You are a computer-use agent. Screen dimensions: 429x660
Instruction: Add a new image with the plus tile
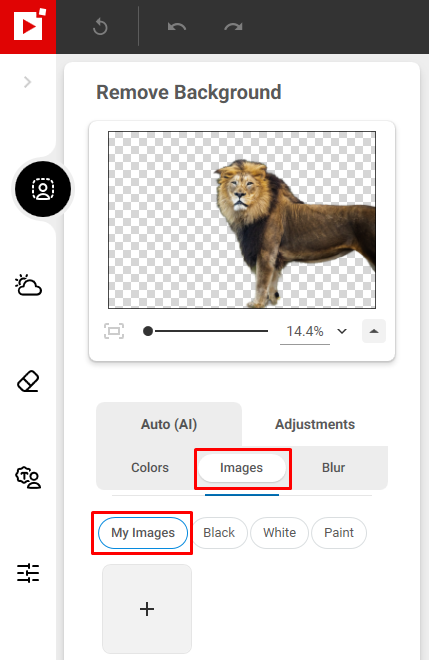click(147, 609)
